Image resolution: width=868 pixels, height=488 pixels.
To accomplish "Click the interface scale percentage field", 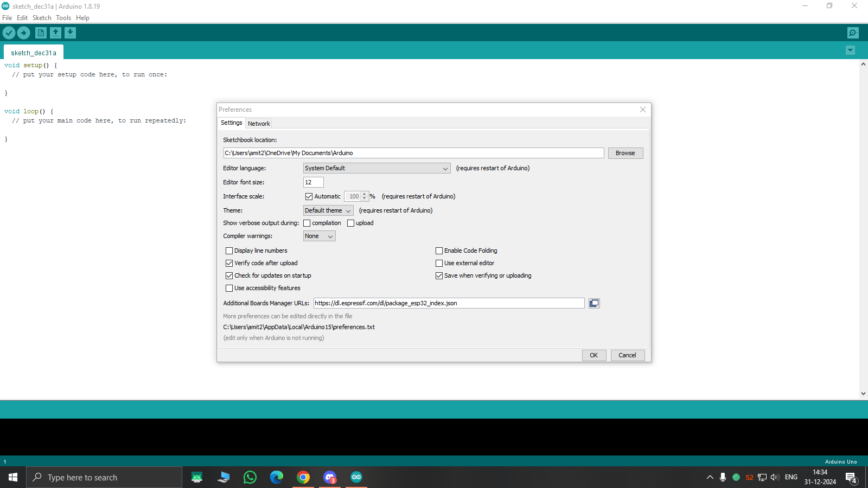I will click(353, 196).
